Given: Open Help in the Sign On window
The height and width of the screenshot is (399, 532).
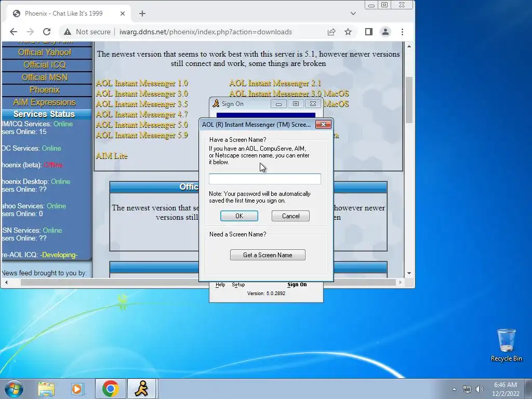Looking at the screenshot, I should point(220,285).
